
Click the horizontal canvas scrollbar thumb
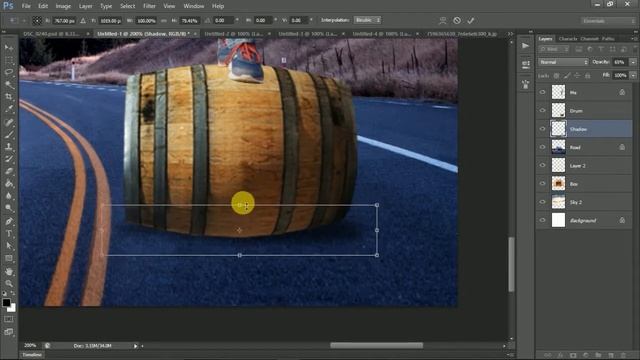point(376,346)
